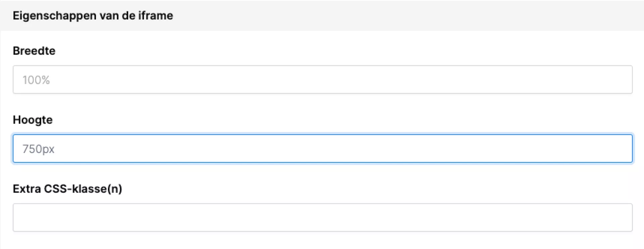
Task: Place cursor in the field under Hoogte
Action: tap(322, 149)
